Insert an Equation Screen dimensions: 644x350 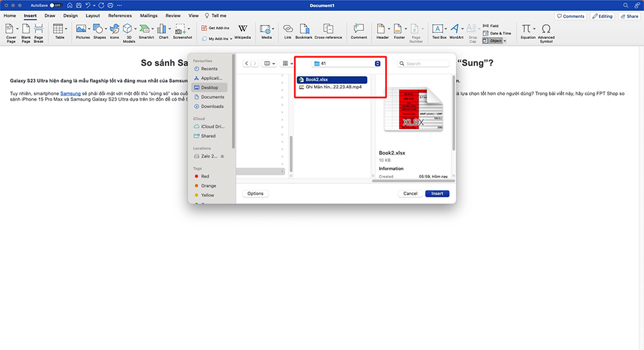click(528, 32)
